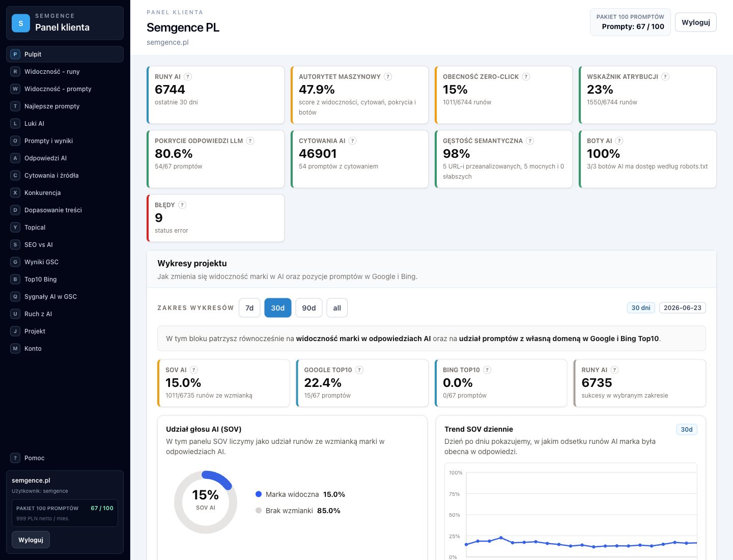Click the Pakiet 100 promptów header badge
This screenshot has width=733, height=560.
[630, 22]
